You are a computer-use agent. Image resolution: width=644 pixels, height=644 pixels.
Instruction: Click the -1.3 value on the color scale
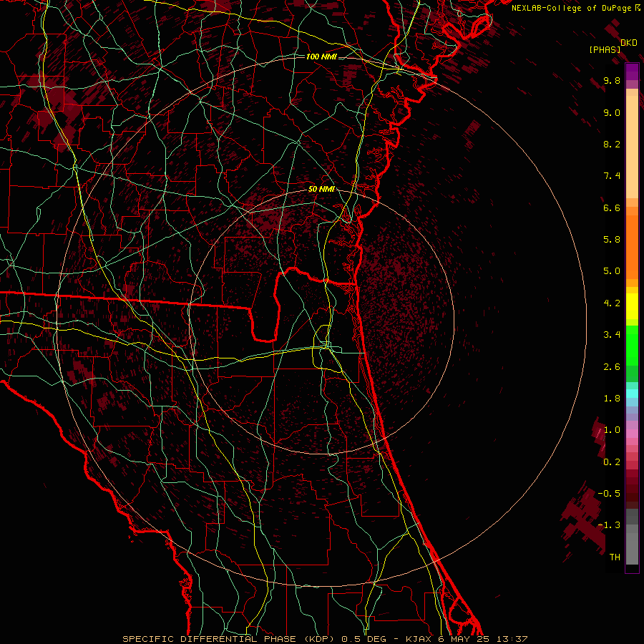[609, 525]
